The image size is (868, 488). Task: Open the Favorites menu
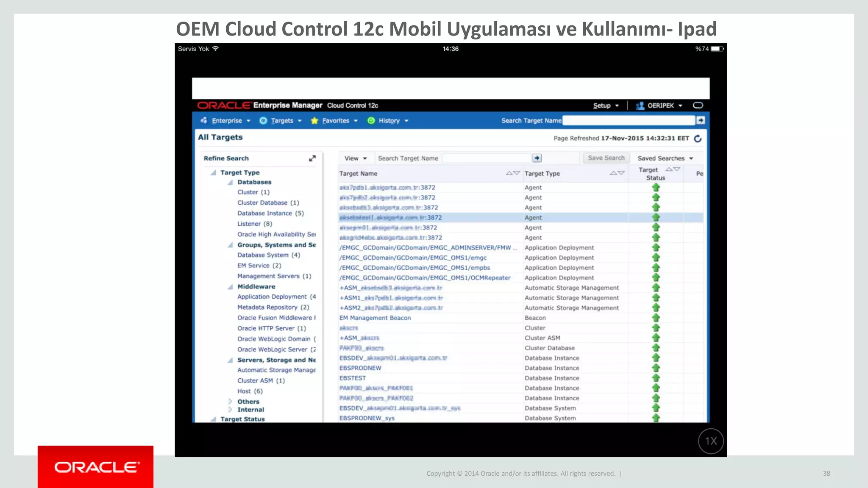pyautogui.click(x=339, y=121)
